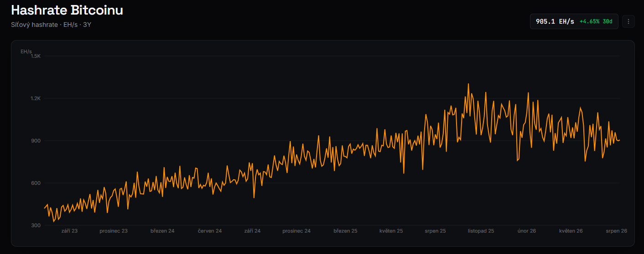The height and width of the screenshot is (254, 644).
Task: Click the listopad 25 x-axis label
Action: coord(481,231)
